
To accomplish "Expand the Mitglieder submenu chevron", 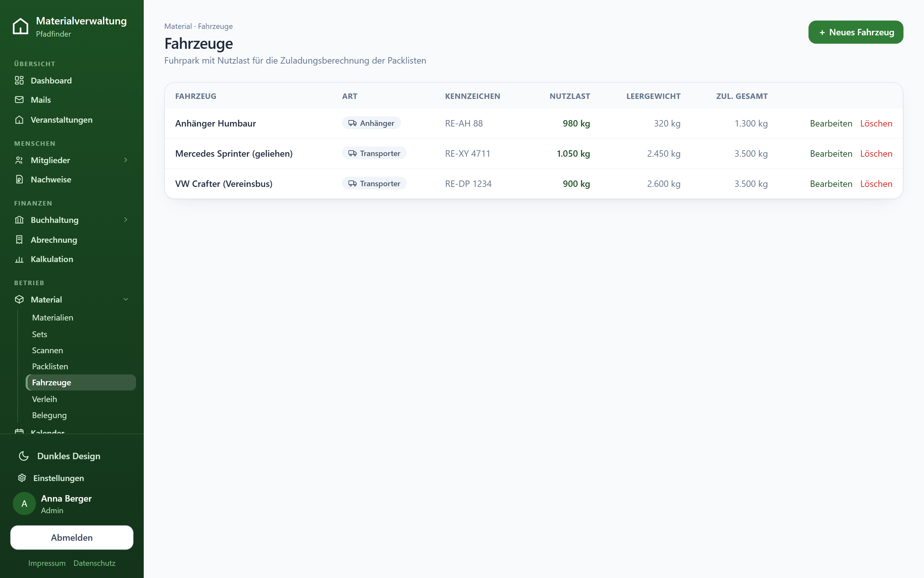I will coord(126,160).
